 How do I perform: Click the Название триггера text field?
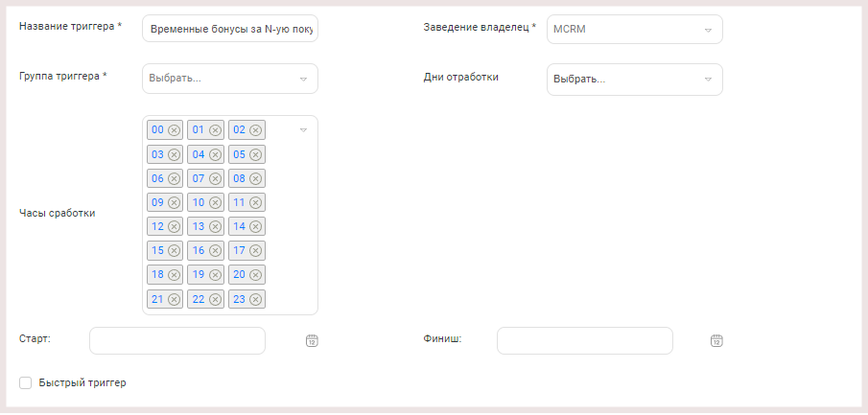point(230,29)
